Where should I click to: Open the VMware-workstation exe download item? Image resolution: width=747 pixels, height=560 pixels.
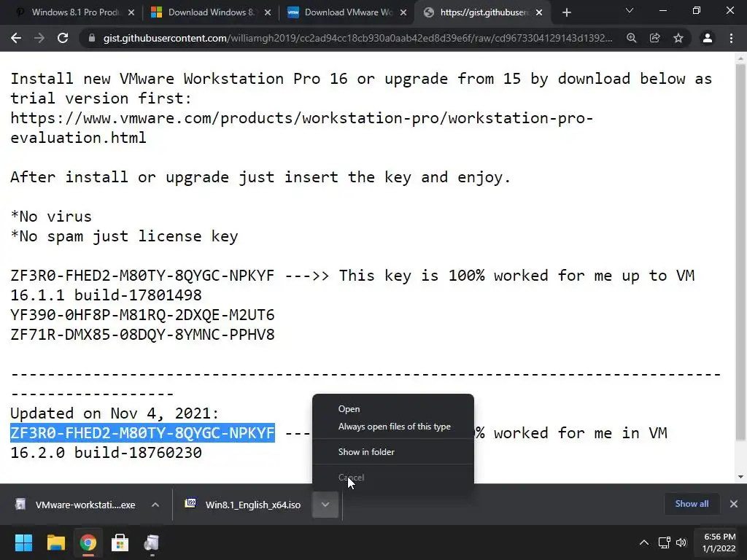(76, 505)
